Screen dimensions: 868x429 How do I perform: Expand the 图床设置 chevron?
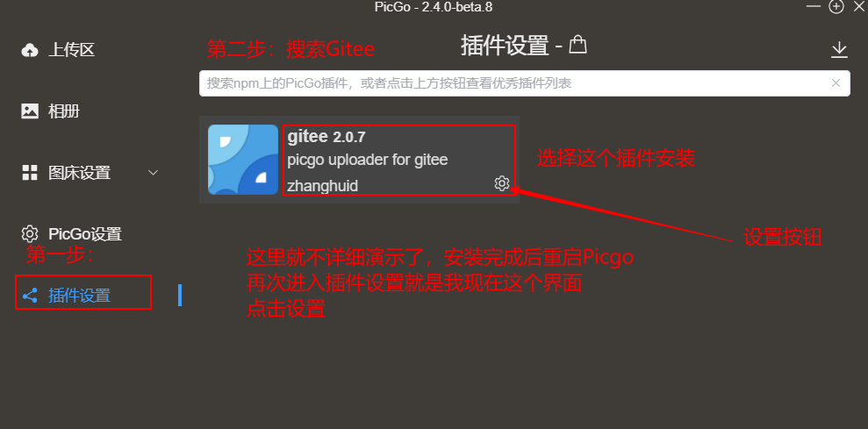point(154,173)
